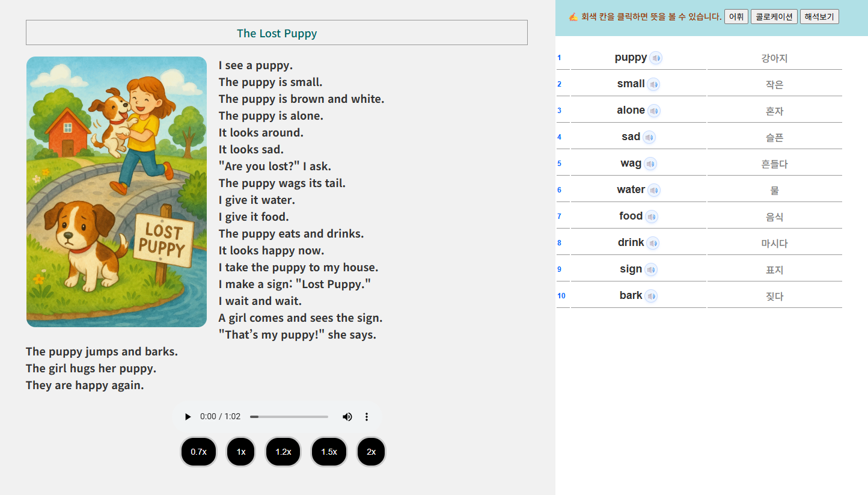Switch to the 어휘 vocabulary view

pos(736,17)
